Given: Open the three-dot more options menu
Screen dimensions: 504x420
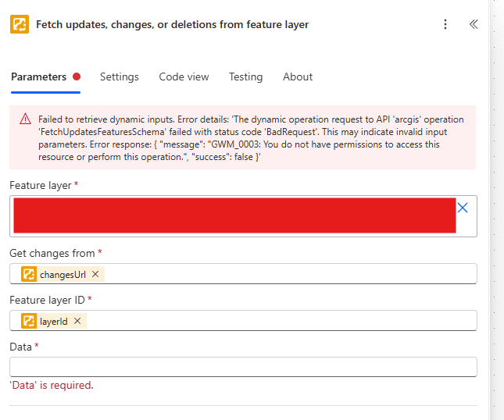Looking at the screenshot, I should click(x=445, y=24).
